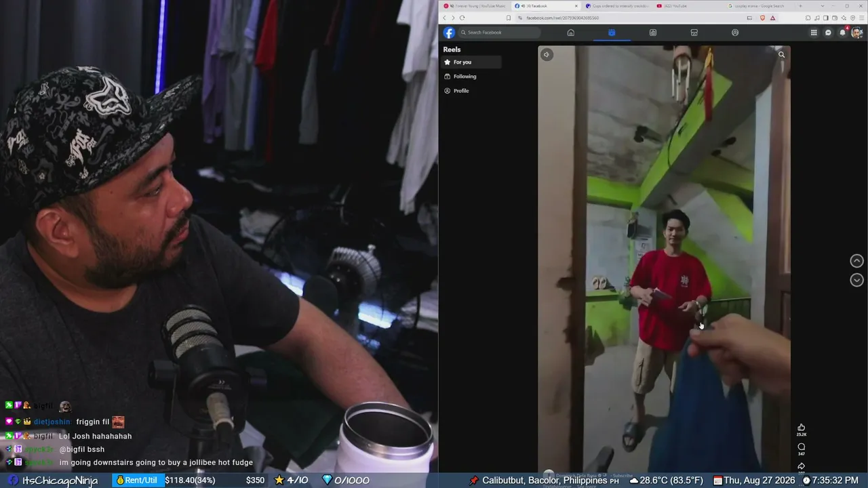
Task: Switch to the (622) YouTube tab
Action: click(687, 6)
